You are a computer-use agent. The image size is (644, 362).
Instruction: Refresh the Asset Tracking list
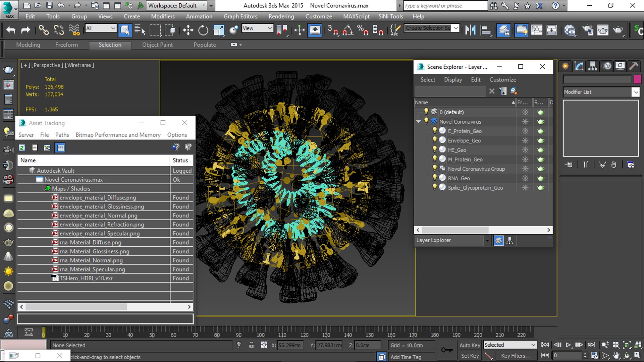22,147
